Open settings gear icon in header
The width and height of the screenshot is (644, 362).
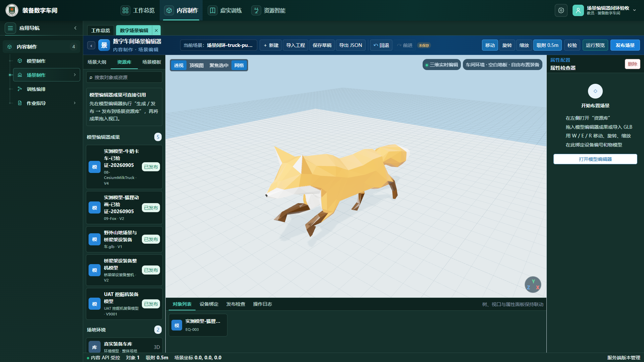click(x=561, y=10)
